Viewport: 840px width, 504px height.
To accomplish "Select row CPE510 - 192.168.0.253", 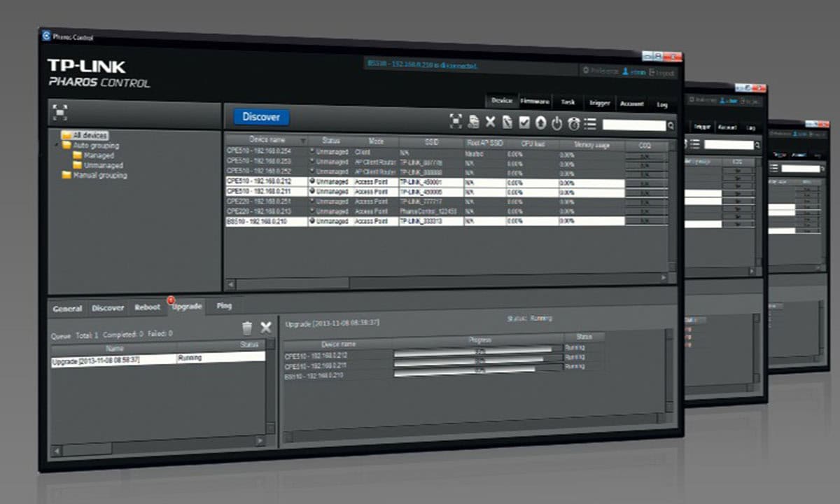I will (x=447, y=162).
